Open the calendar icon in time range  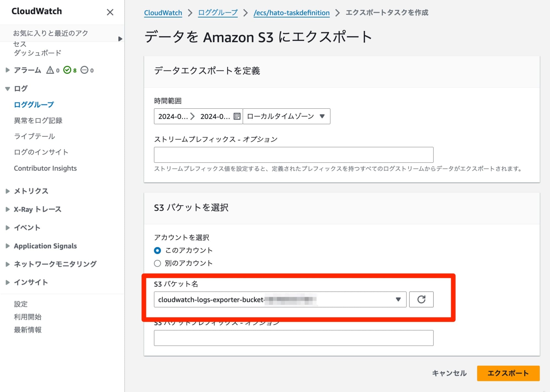237,116
